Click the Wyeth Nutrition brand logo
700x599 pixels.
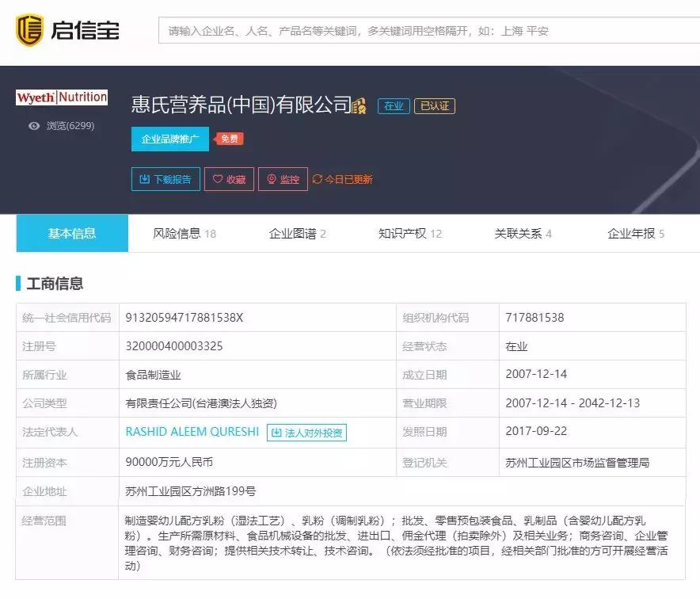[x=62, y=97]
